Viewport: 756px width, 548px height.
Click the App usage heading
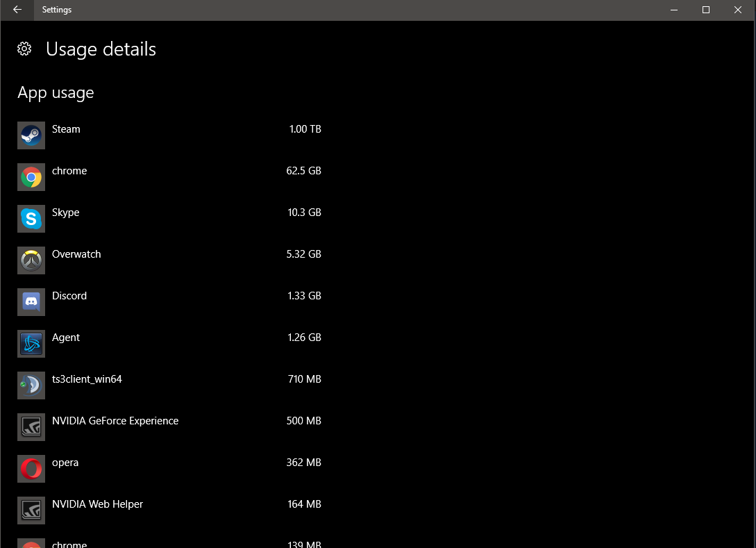pyautogui.click(x=56, y=93)
